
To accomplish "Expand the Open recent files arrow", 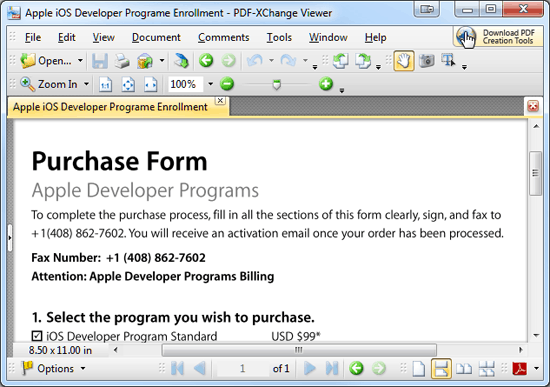I will click(80, 61).
